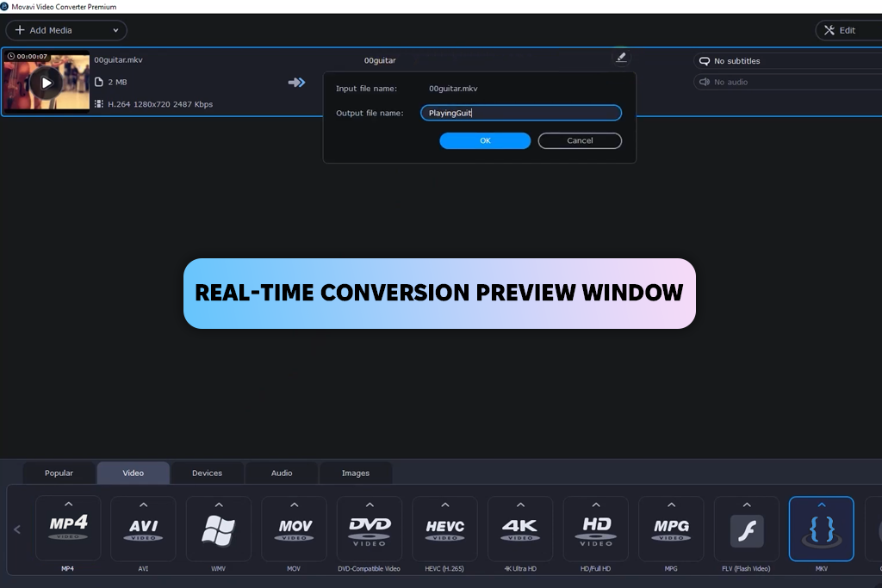The height and width of the screenshot is (588, 882).
Task: Switch to the Audio tab
Action: 282,473
